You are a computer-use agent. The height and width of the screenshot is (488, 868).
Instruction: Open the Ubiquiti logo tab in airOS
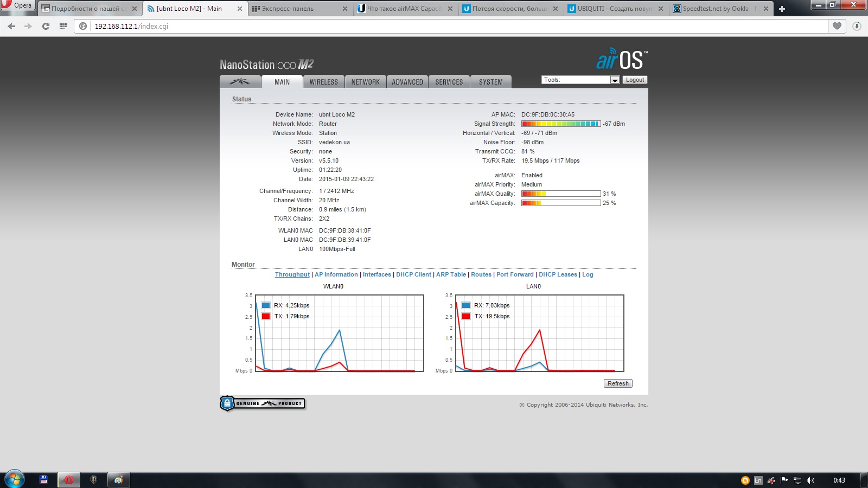point(240,82)
